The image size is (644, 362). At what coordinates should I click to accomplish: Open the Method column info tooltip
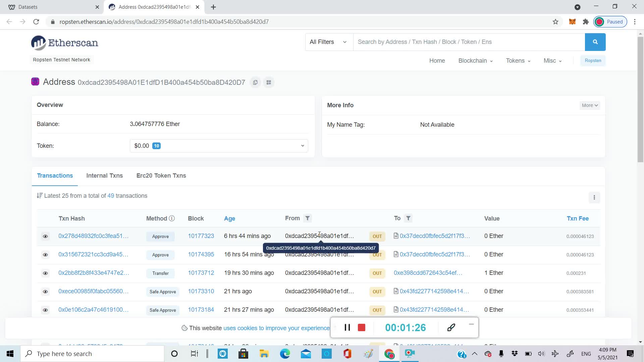click(172, 218)
